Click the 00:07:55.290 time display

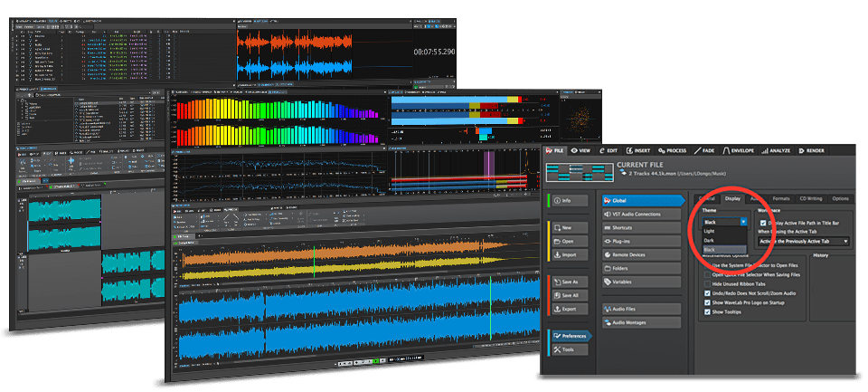pos(435,53)
